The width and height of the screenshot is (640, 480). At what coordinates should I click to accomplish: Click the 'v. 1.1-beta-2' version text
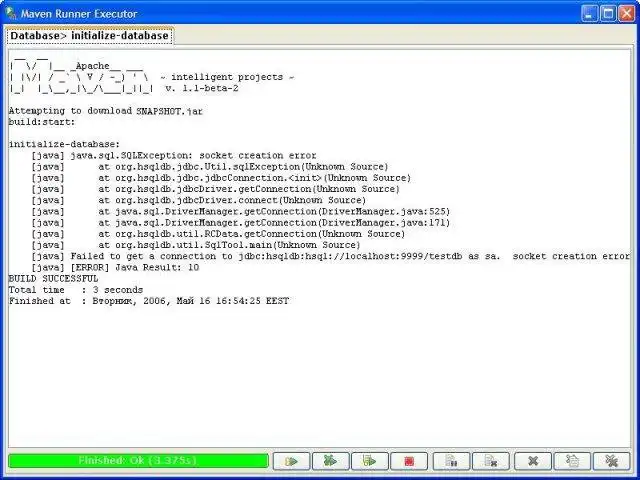(202, 88)
